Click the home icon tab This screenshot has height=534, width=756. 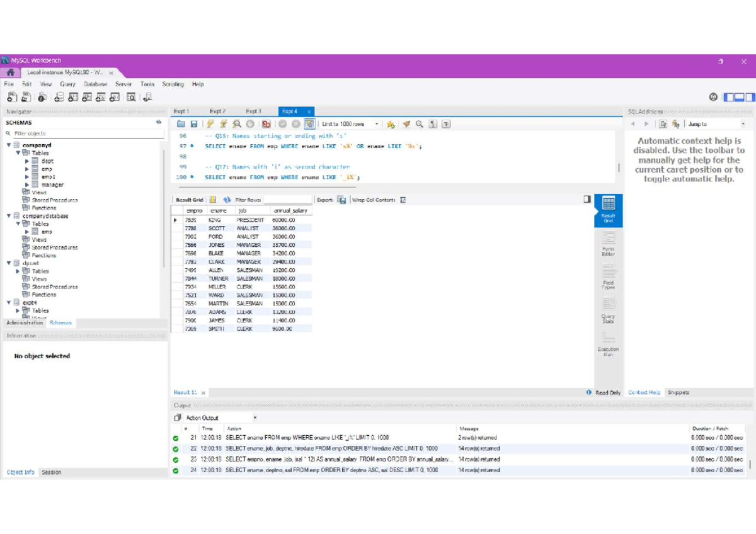(x=10, y=72)
